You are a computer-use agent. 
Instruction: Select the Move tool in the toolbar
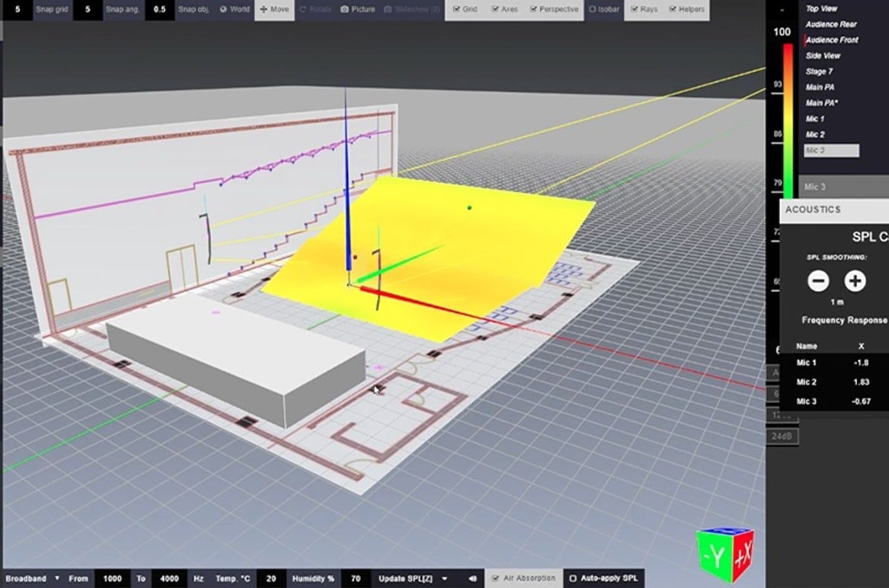pyautogui.click(x=273, y=9)
